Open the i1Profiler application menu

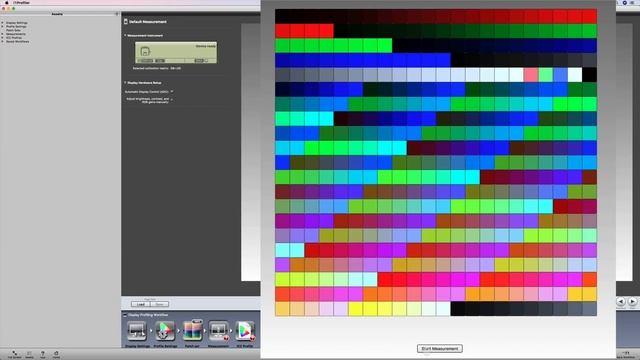tap(22, 2)
